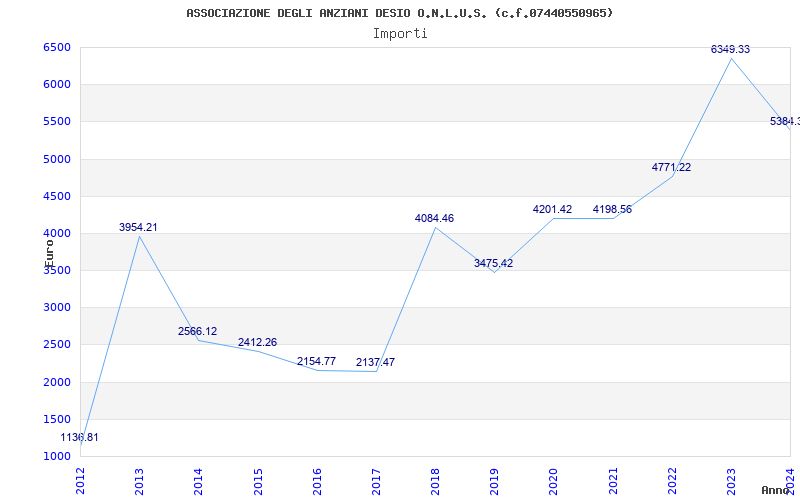This screenshot has height=500, width=800.
Task: Select the peak data label 6349.33
Action: tap(731, 49)
